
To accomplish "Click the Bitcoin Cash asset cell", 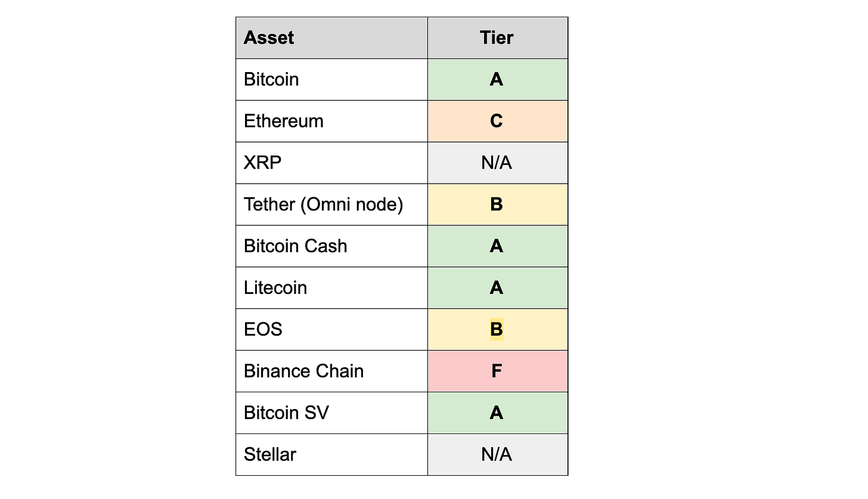I will pyautogui.click(x=331, y=246).
